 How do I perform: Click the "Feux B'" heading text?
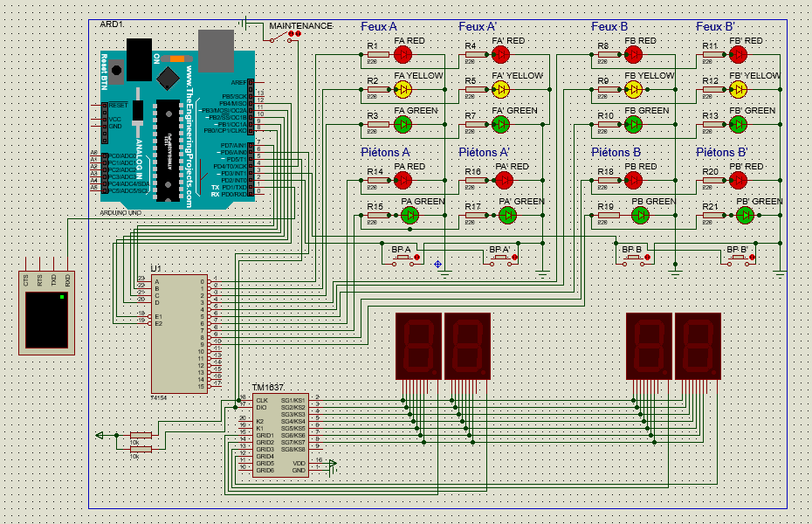[x=715, y=26]
